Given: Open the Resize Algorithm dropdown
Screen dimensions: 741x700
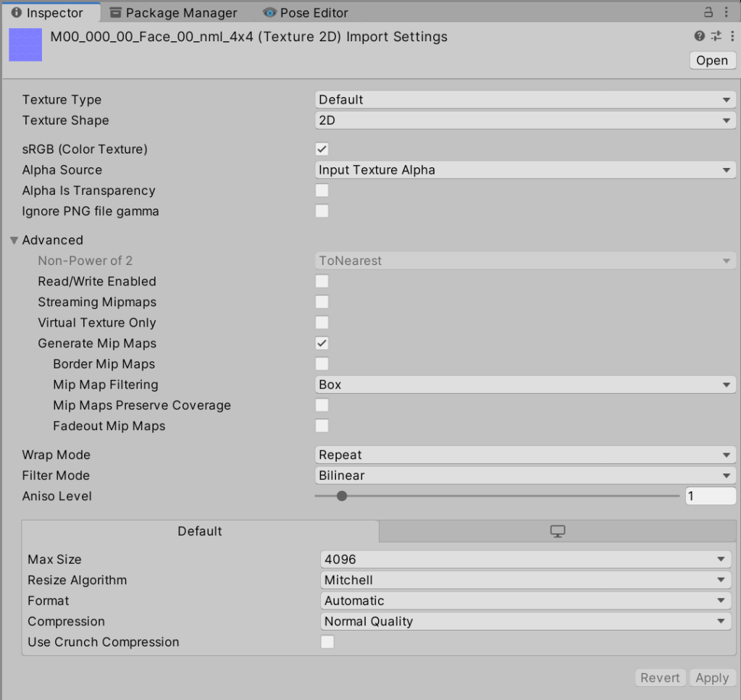Looking at the screenshot, I should (x=525, y=580).
